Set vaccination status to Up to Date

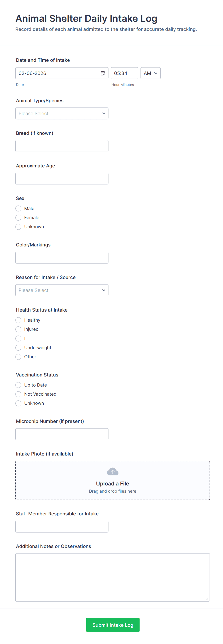point(18,385)
